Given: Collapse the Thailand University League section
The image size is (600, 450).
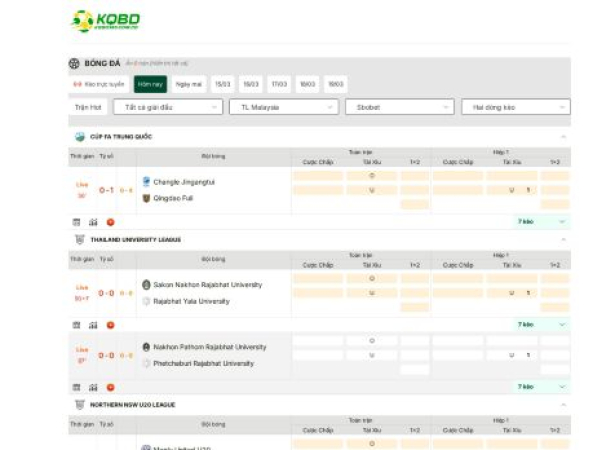Looking at the screenshot, I should coord(563,240).
